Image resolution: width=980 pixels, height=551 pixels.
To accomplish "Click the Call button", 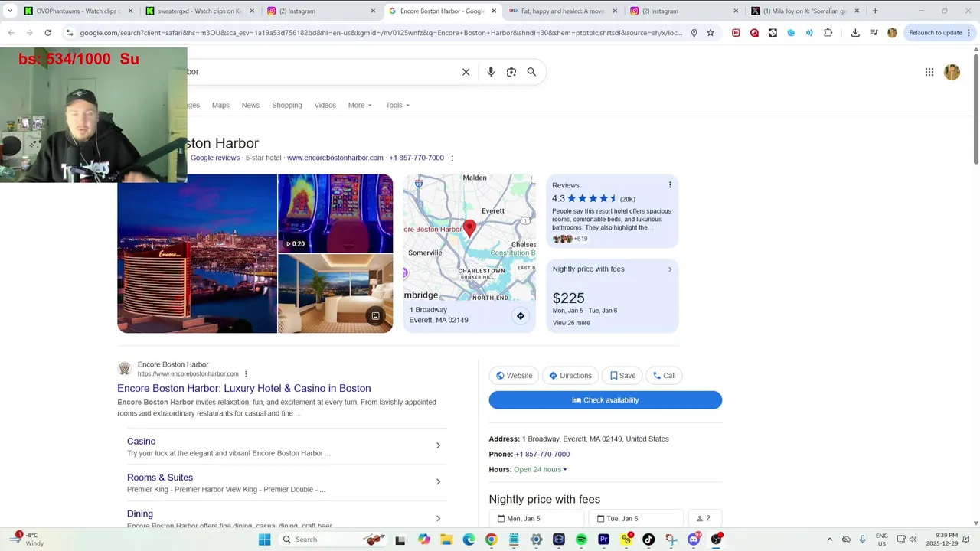I will [664, 376].
